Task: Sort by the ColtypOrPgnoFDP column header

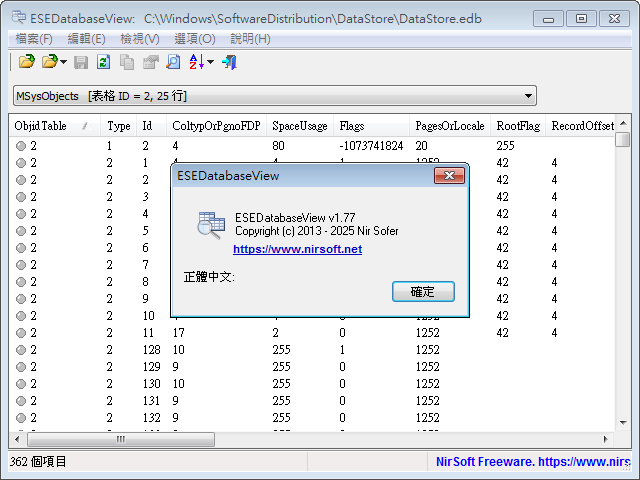Action: pyautogui.click(x=216, y=126)
